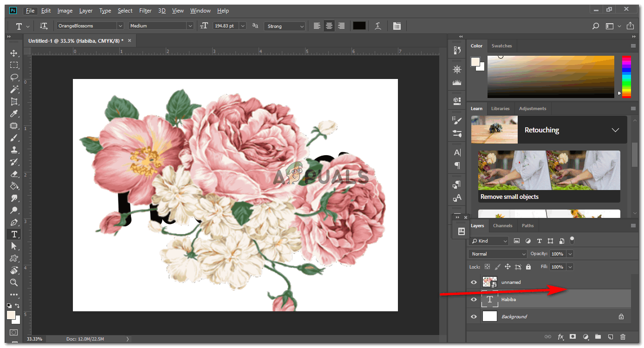Click the black text color swatch

(x=359, y=26)
